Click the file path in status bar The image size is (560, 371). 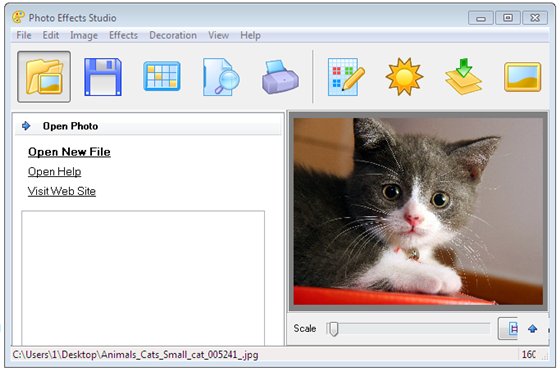[x=135, y=355]
